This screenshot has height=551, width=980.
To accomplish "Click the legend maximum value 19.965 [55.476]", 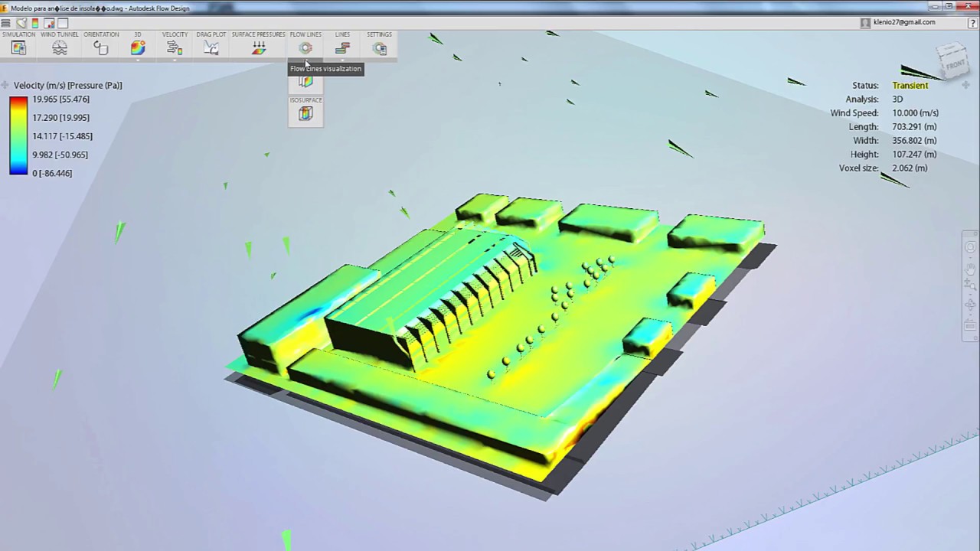I will (x=60, y=99).
